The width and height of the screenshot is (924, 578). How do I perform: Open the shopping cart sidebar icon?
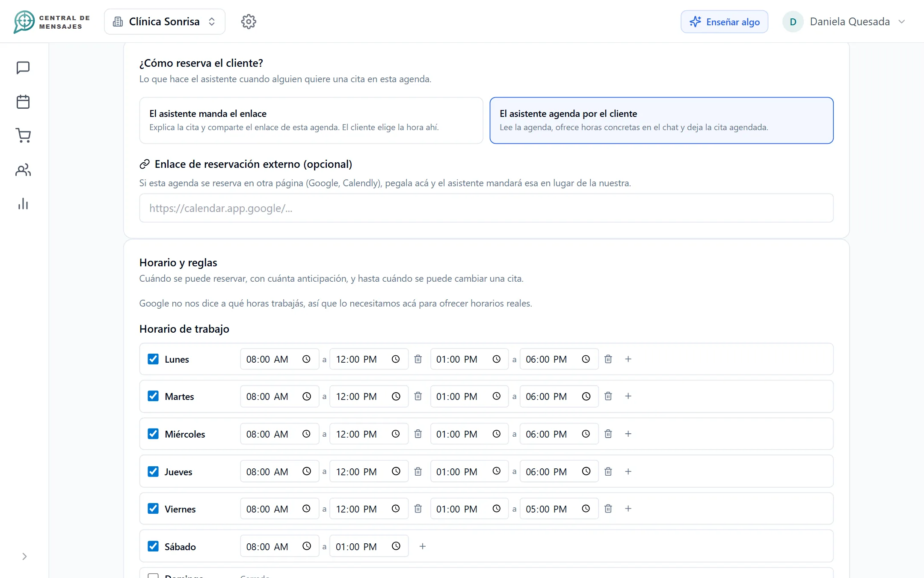pos(23,135)
